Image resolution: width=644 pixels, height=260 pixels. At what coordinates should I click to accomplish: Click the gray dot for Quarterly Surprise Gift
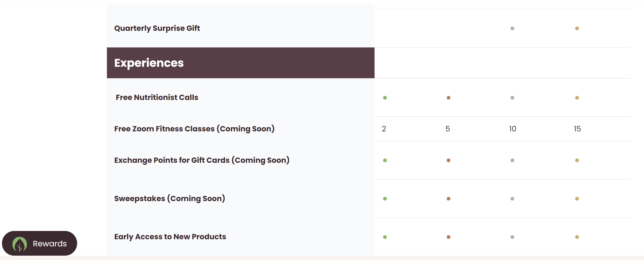pyautogui.click(x=512, y=28)
